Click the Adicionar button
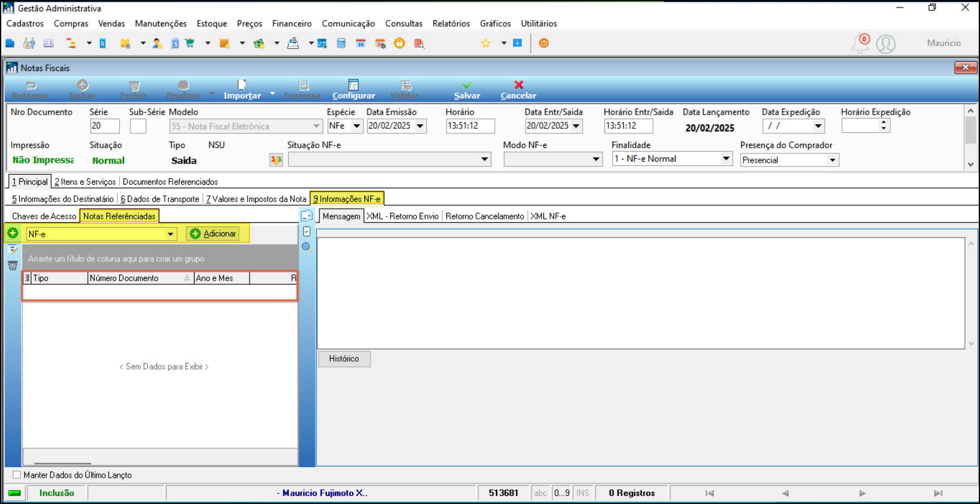The width and height of the screenshot is (980, 504). (x=213, y=233)
